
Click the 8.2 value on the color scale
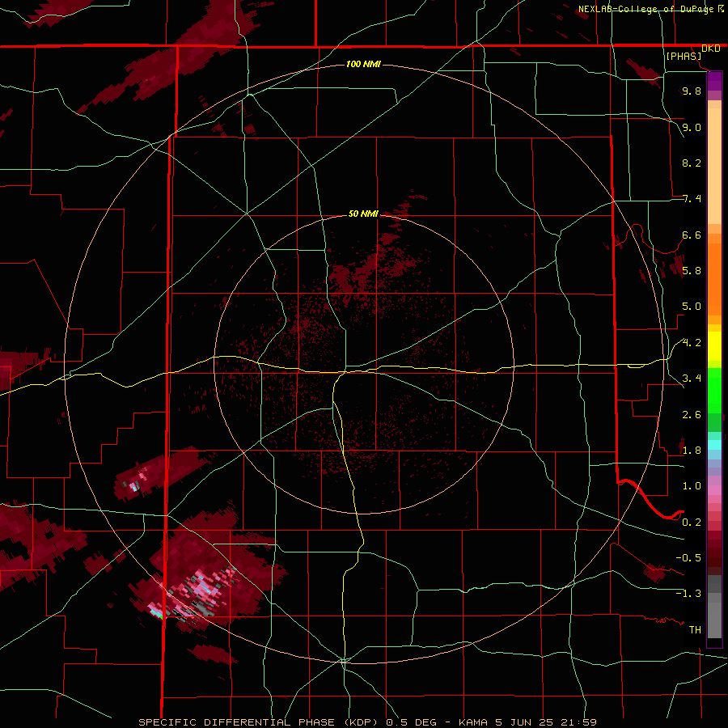[692, 163]
